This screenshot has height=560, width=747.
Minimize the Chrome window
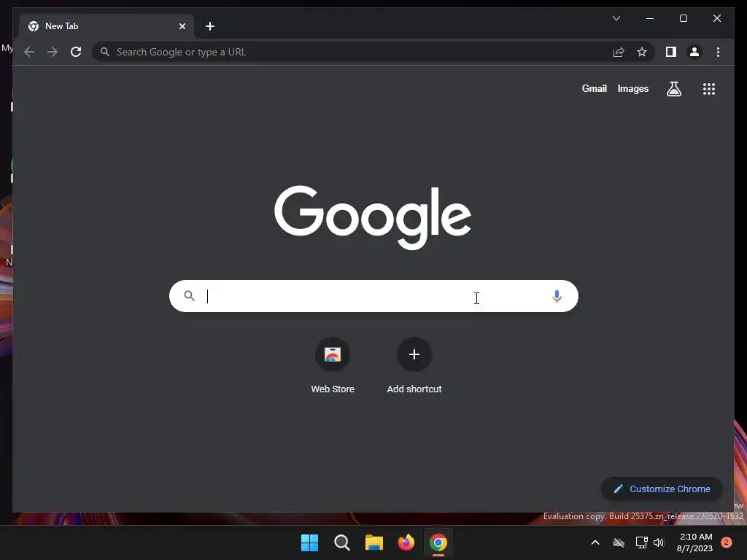(x=650, y=18)
